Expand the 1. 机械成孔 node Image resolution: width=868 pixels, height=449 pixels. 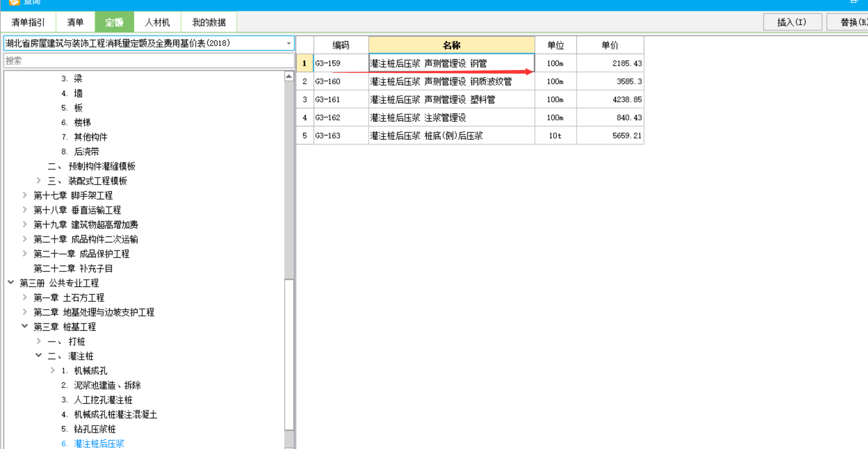pos(53,371)
